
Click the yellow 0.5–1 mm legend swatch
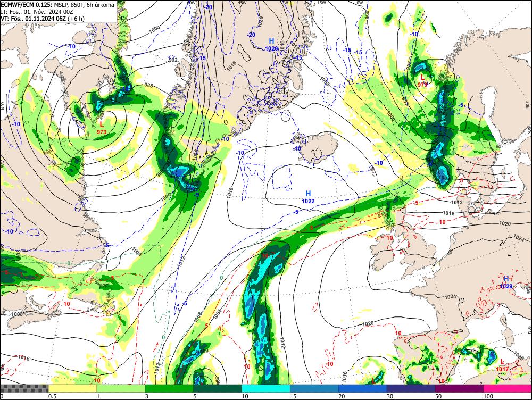click(x=72, y=388)
